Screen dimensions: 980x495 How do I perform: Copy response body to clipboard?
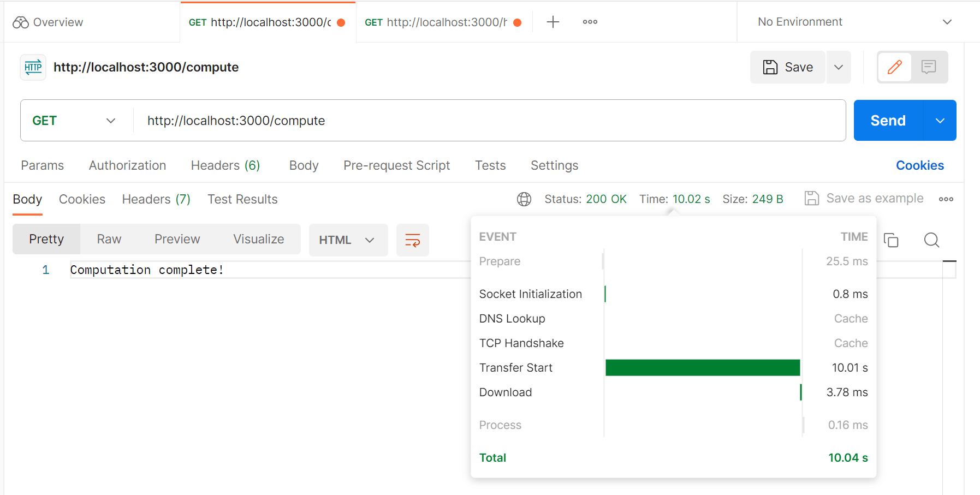(x=891, y=240)
